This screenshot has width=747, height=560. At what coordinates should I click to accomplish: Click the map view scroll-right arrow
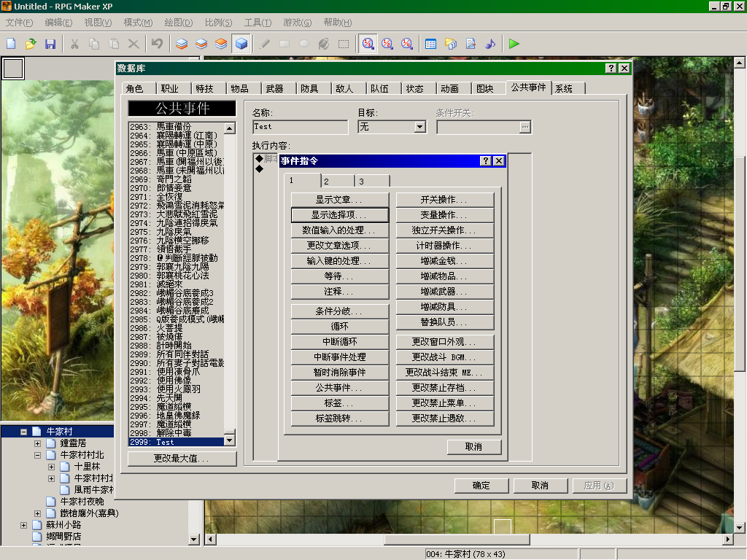point(727,539)
